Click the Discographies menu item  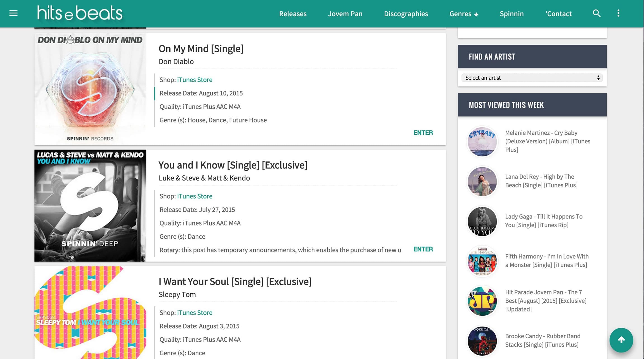[x=406, y=14]
